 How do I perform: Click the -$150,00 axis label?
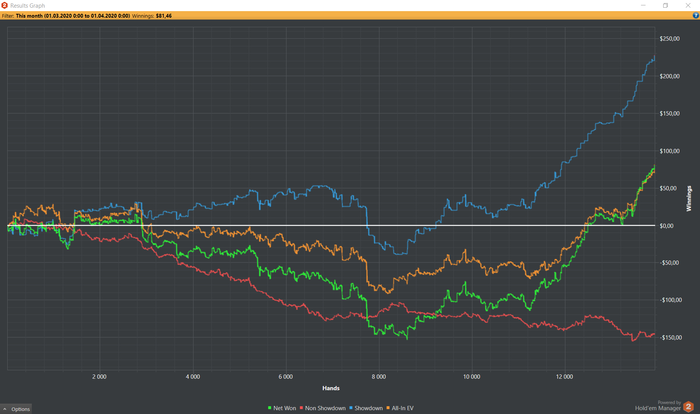pyautogui.click(x=671, y=338)
